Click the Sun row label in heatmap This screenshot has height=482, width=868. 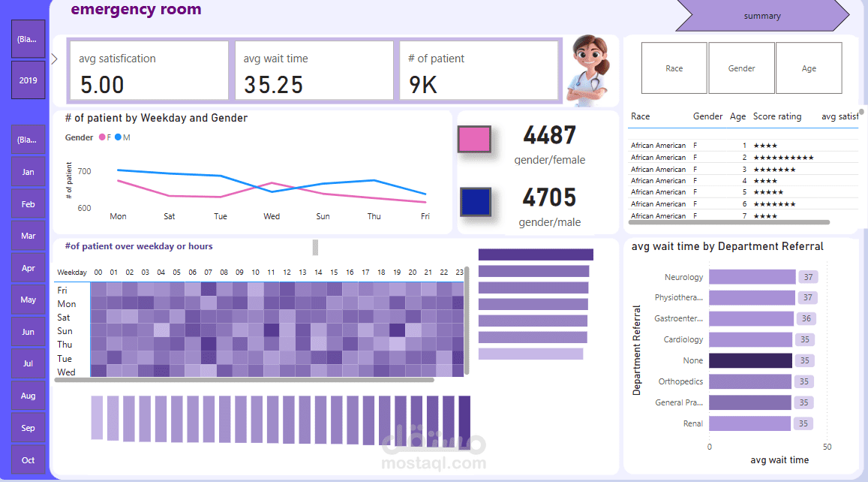(x=65, y=331)
